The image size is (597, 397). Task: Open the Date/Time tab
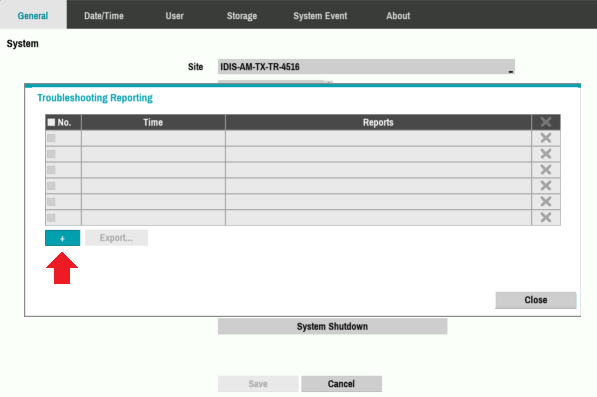[104, 16]
